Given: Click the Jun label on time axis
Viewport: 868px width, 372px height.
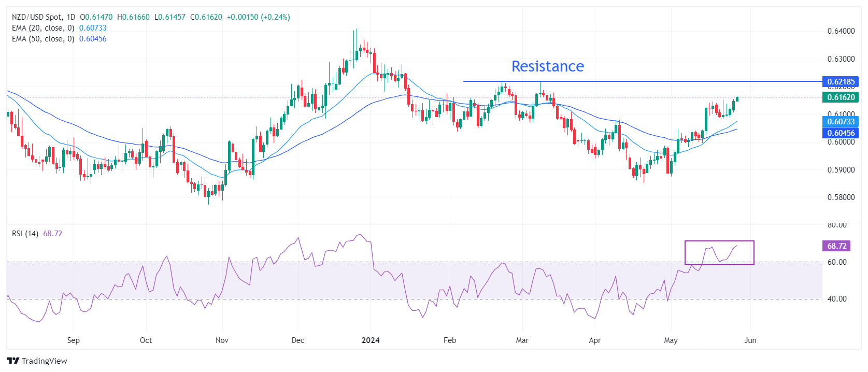Looking at the screenshot, I should coord(750,340).
